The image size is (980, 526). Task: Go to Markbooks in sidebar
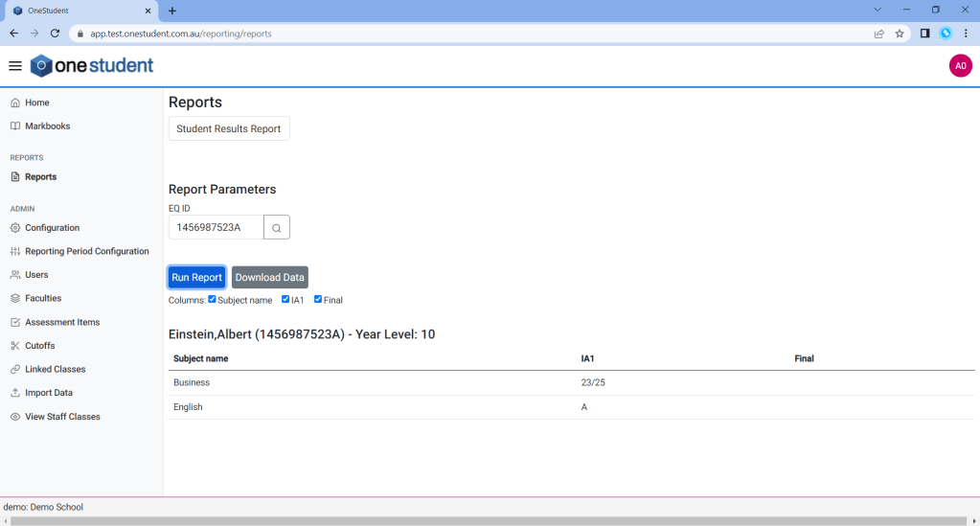click(47, 126)
